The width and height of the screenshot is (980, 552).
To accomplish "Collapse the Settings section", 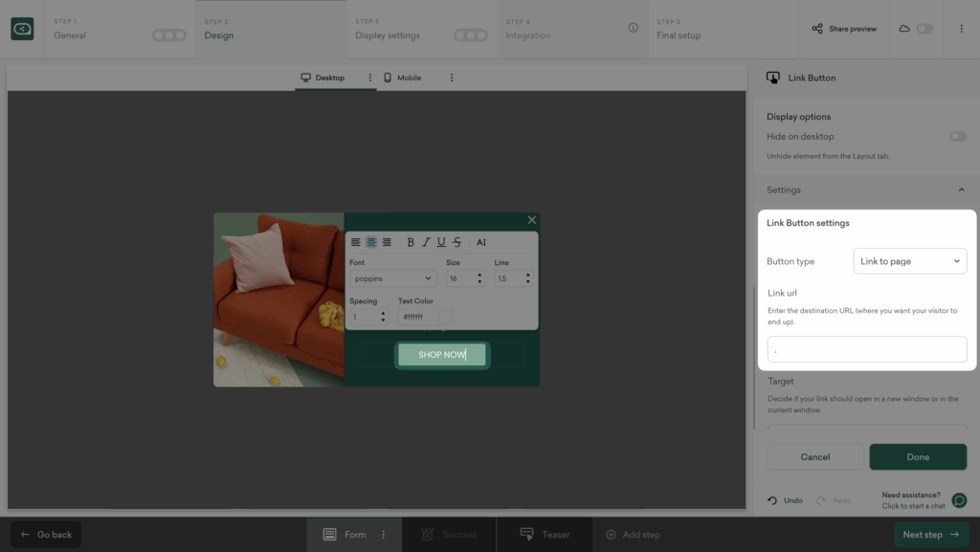I will tap(961, 190).
